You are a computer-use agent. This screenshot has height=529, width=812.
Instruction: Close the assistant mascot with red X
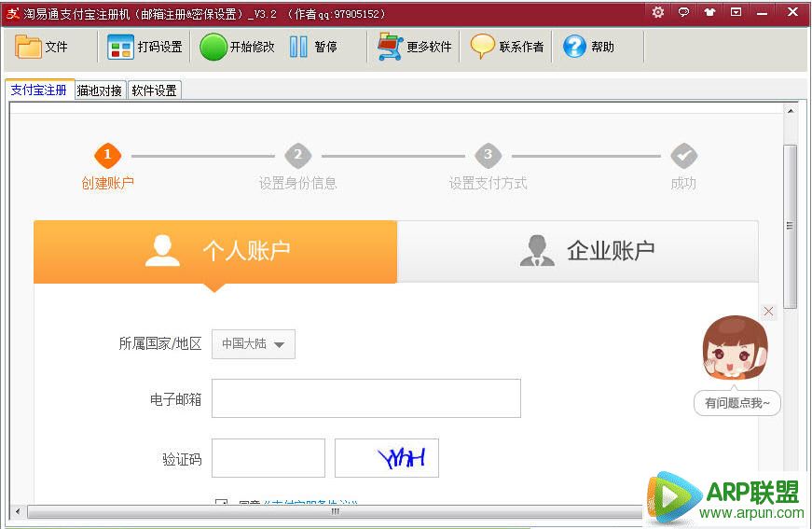(768, 312)
